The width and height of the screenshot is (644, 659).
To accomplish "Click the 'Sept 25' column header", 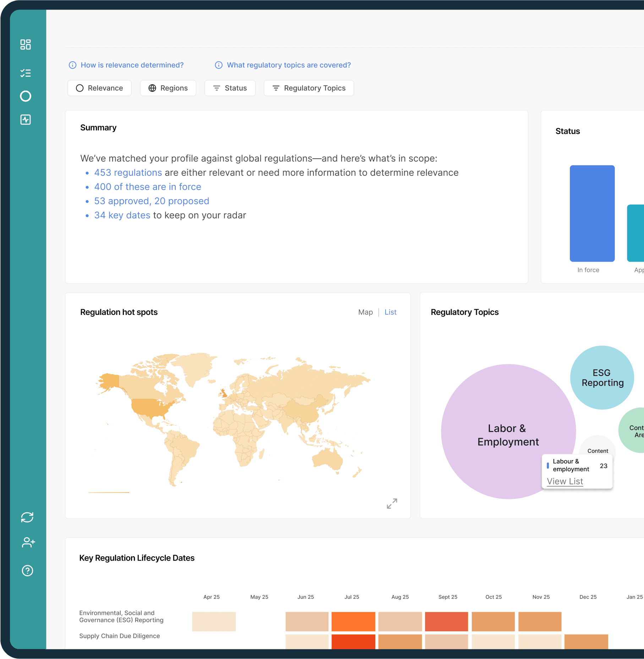I will (448, 597).
